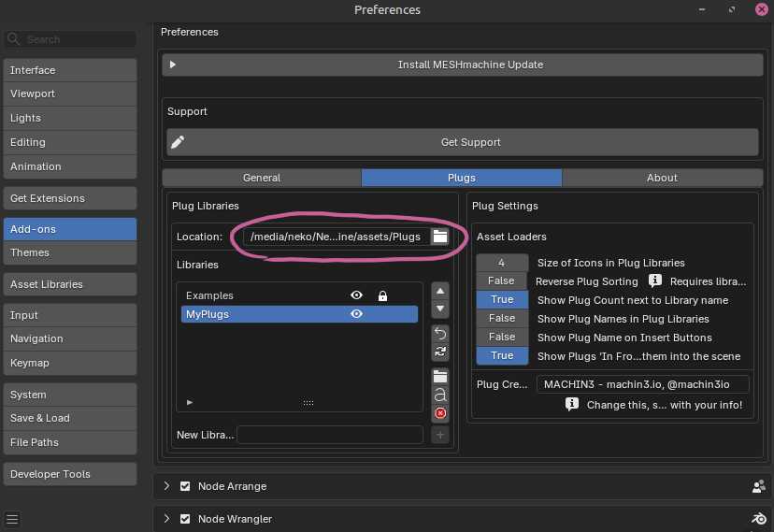This screenshot has width=774, height=532.
Task: Open Developer Tools section
Action: (70, 474)
